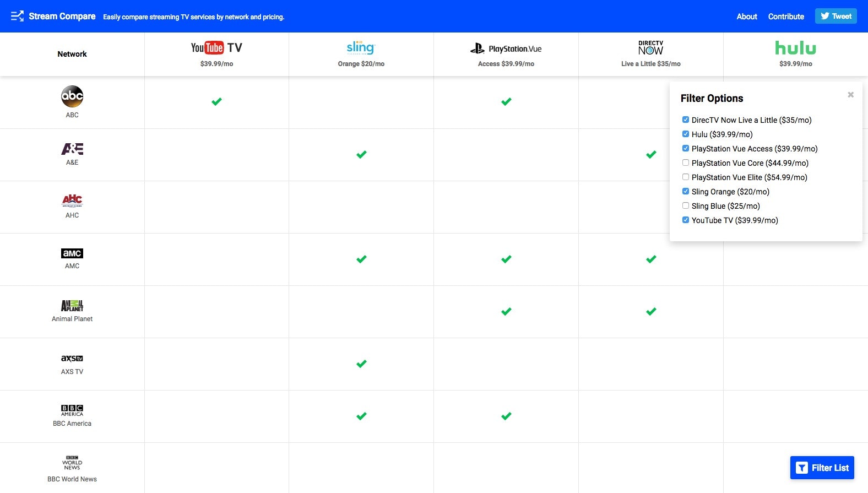Click the Filter List button
Screen dimensions: 868x493
coord(822,468)
